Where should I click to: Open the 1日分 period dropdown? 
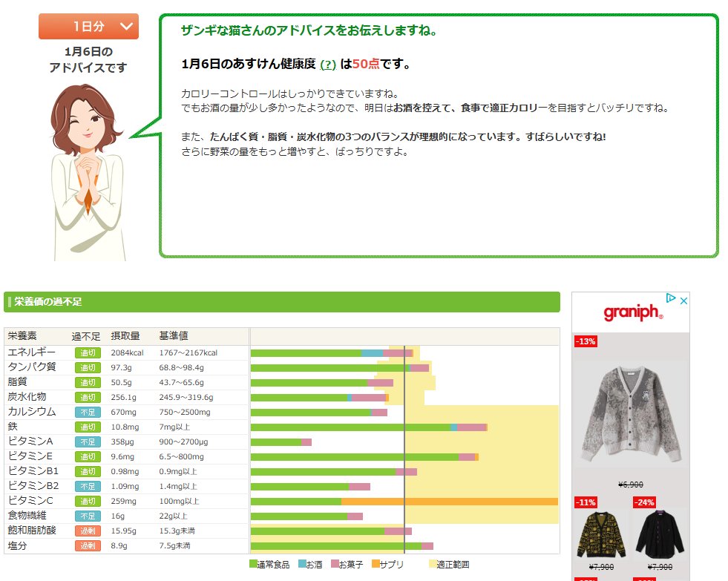(x=88, y=27)
